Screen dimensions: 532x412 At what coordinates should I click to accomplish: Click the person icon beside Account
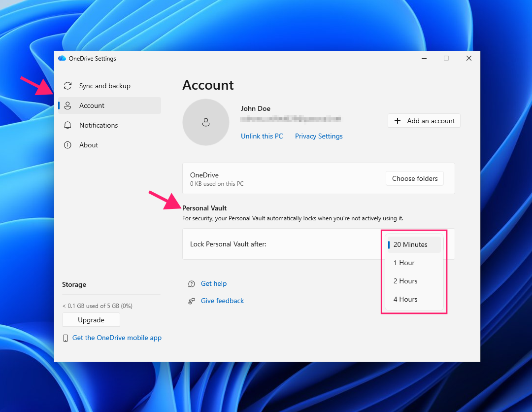pos(67,105)
